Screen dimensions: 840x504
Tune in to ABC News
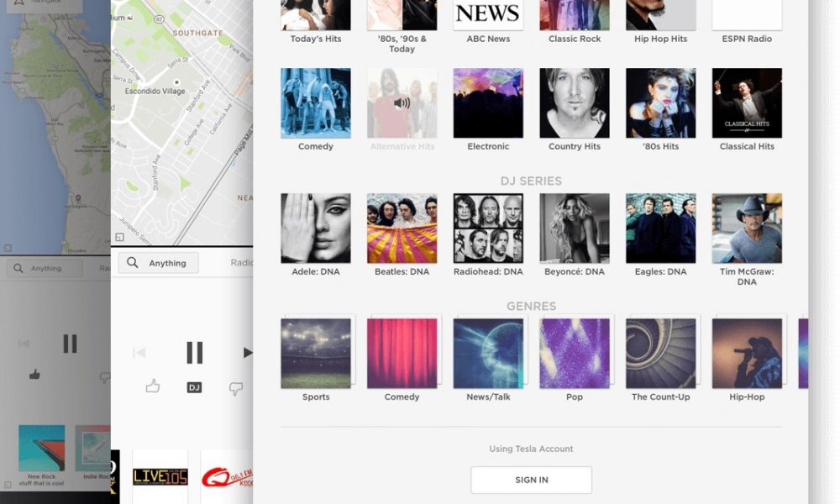(488, 22)
